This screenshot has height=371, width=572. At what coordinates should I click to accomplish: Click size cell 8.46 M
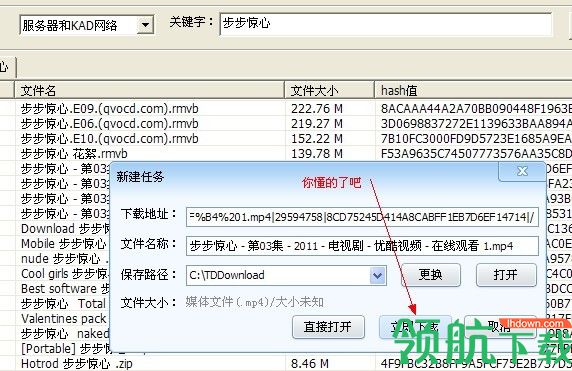coord(310,364)
